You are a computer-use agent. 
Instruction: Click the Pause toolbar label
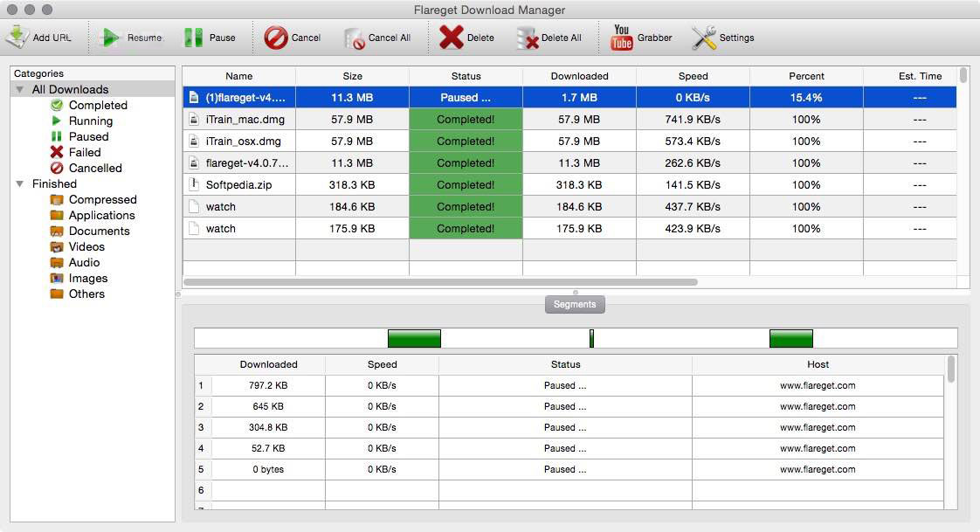pyautogui.click(x=223, y=38)
